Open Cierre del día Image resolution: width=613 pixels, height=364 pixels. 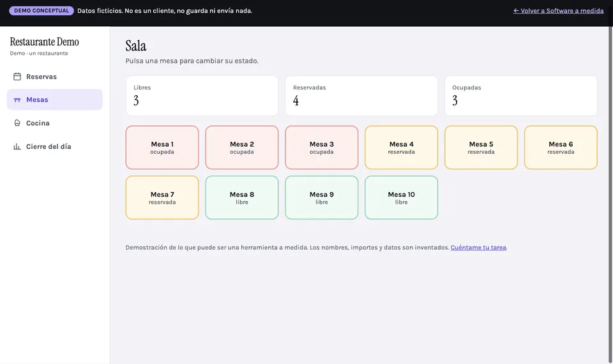coord(55,147)
